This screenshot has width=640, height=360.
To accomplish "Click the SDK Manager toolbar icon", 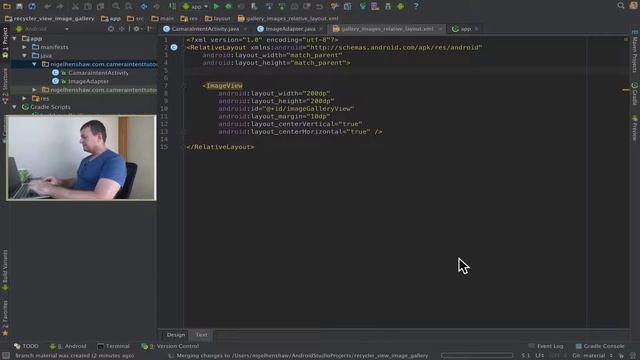I will pos(388,7).
